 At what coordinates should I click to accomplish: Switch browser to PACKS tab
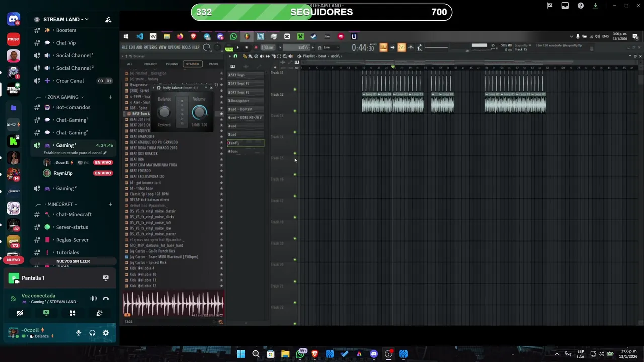coord(213,64)
